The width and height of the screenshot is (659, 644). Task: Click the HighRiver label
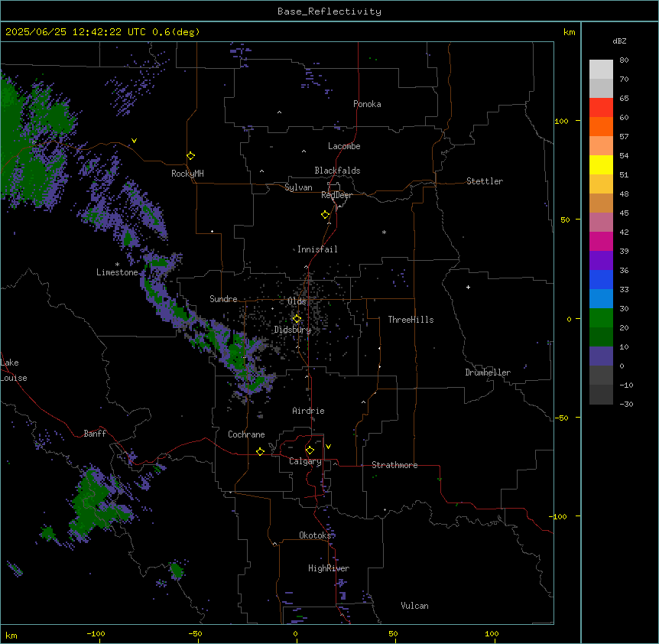pyautogui.click(x=329, y=568)
